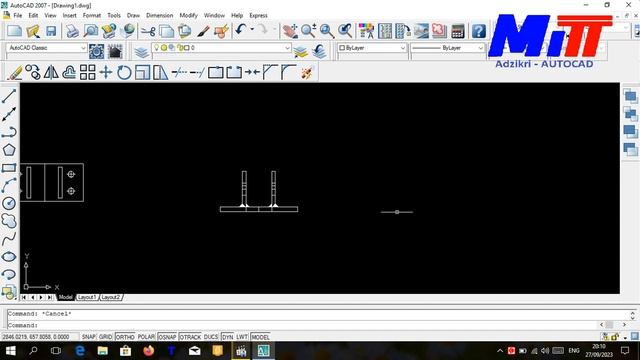Viewport: 640px width, 360px height.
Task: Open the QuickCalc calculator icon
Action: (458, 31)
